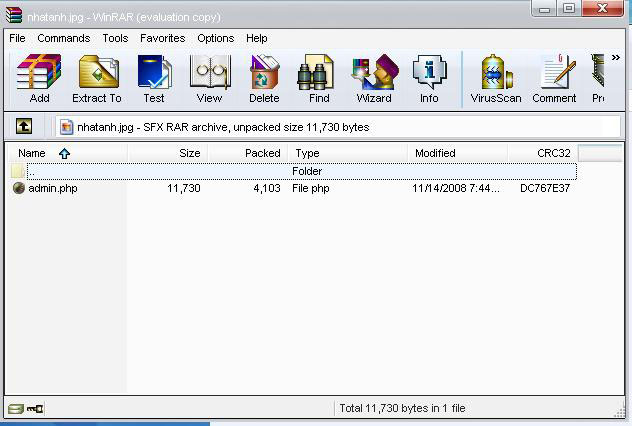Click the 'File php' type cell

pos(311,188)
